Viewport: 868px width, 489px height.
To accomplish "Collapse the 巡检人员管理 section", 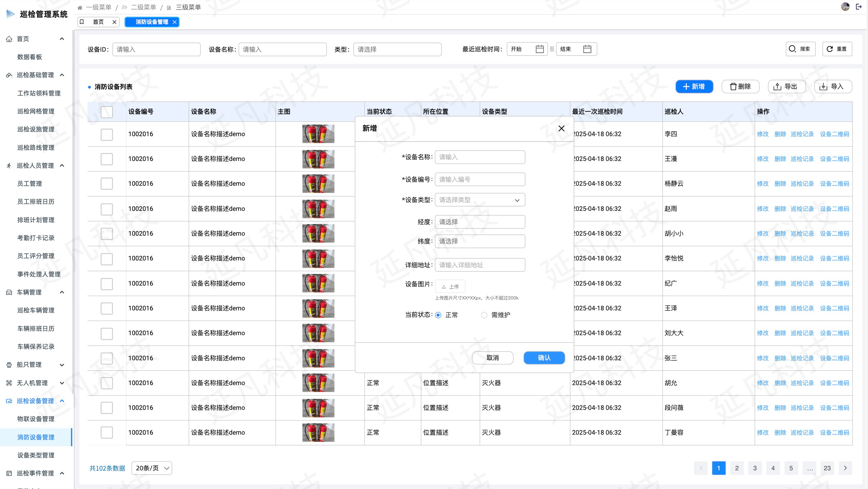I will [62, 165].
